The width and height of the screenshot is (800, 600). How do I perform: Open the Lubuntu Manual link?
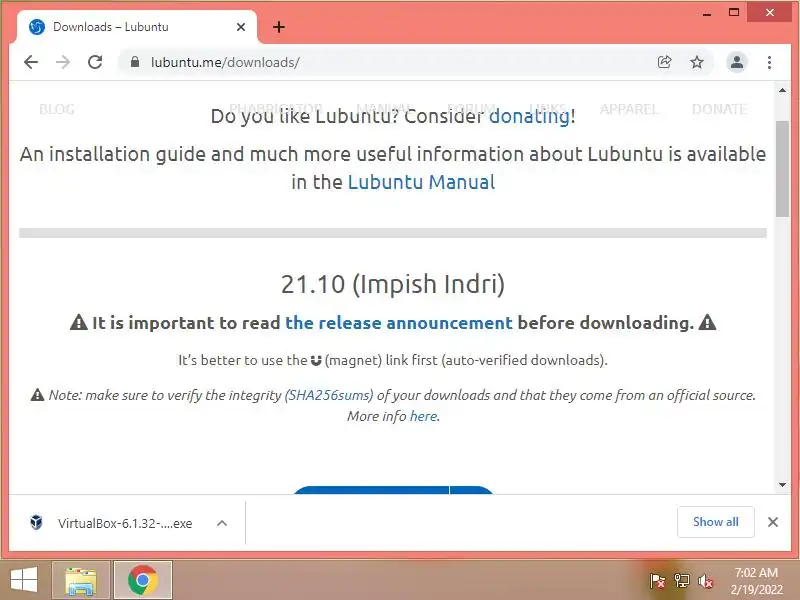(x=421, y=182)
